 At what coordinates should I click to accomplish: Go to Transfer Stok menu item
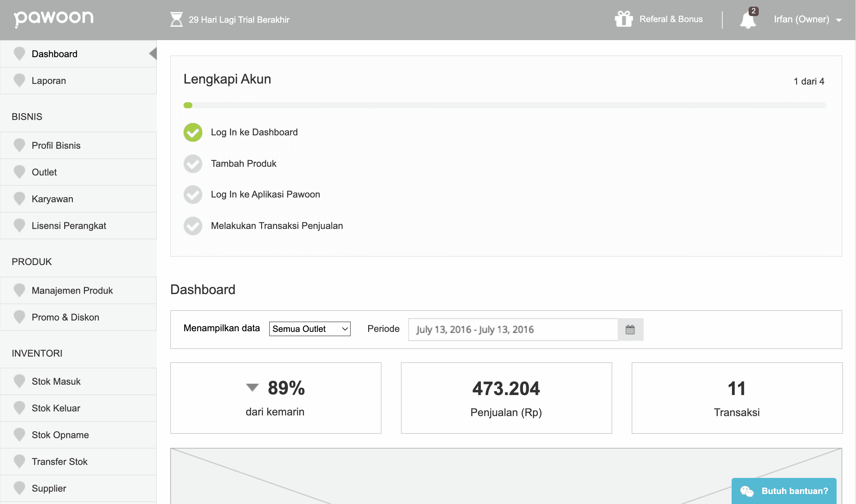[79, 462]
